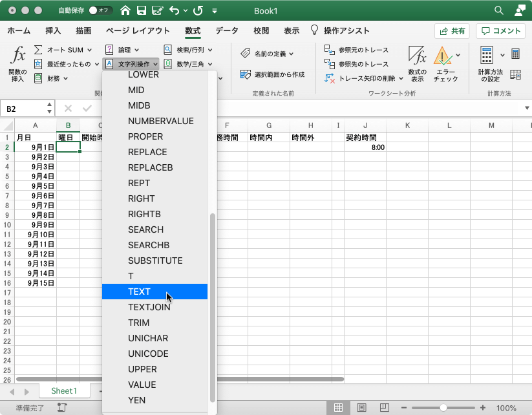The height and width of the screenshot is (415, 532).
Task: Click cell A2 with 9月1日
Action: coord(36,147)
